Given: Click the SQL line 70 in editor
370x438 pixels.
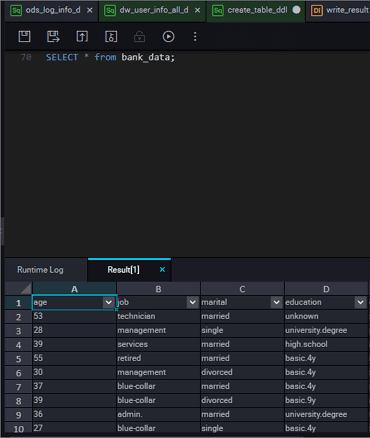Looking at the screenshot, I should (110, 57).
